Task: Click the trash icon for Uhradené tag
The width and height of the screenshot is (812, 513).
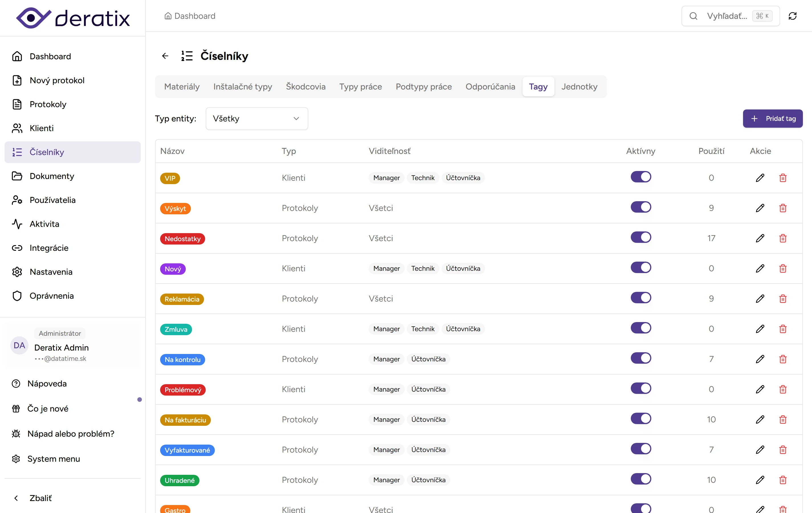Action: (783, 480)
